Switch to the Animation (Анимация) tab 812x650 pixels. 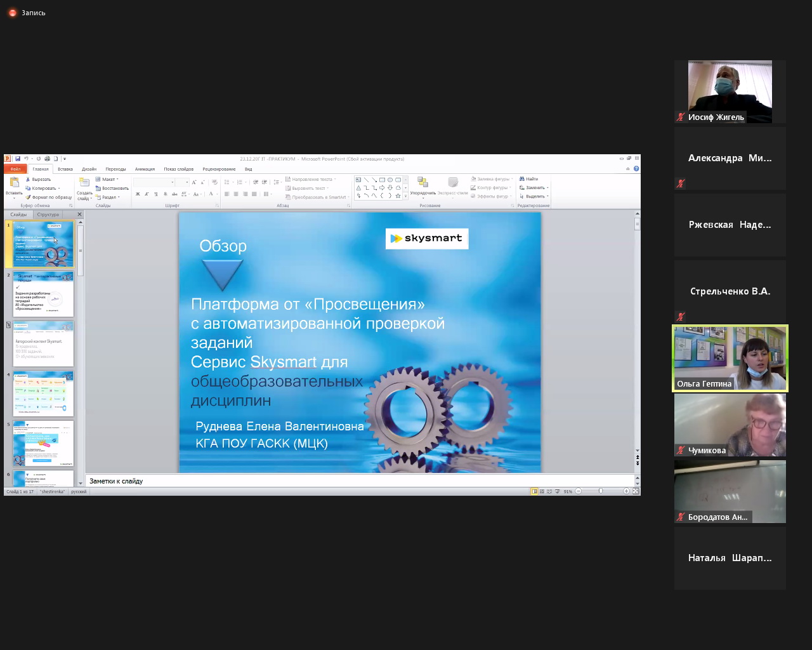pyautogui.click(x=145, y=169)
